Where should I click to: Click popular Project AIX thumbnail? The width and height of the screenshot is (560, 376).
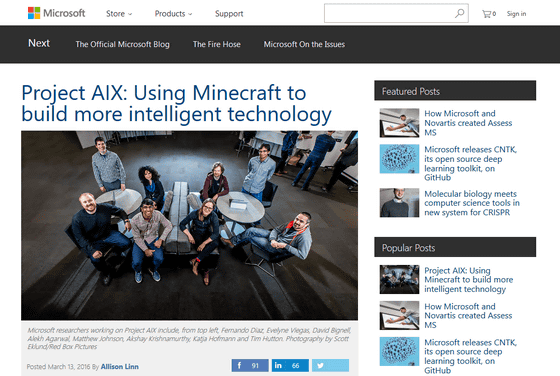tap(399, 279)
